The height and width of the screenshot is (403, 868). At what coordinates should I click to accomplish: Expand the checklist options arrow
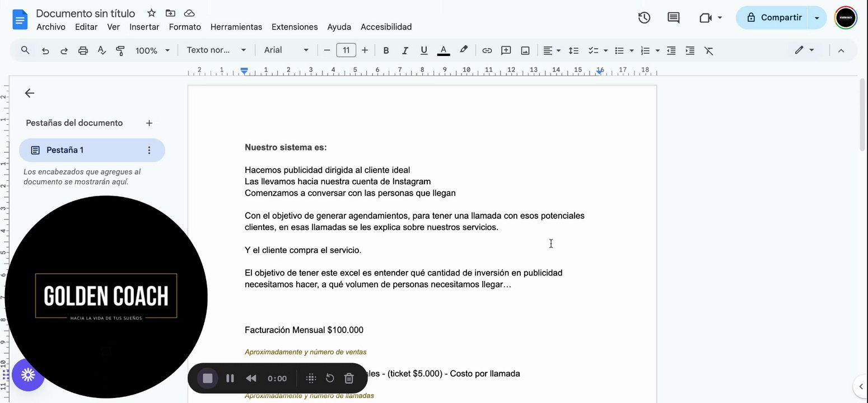coord(605,50)
